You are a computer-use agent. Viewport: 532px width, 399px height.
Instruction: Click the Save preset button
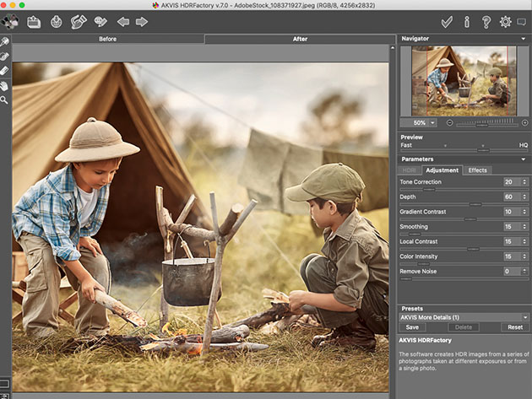(412, 326)
